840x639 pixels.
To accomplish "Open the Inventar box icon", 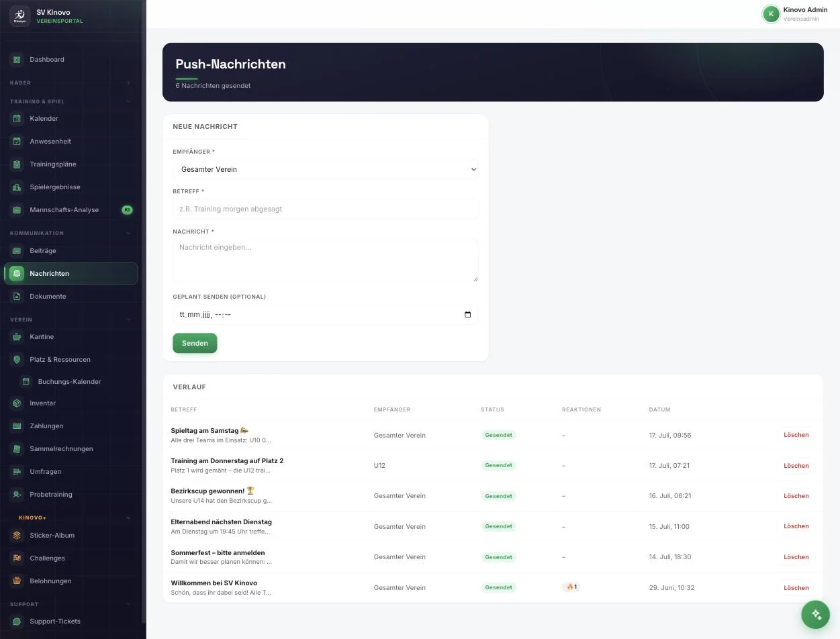I will point(17,403).
